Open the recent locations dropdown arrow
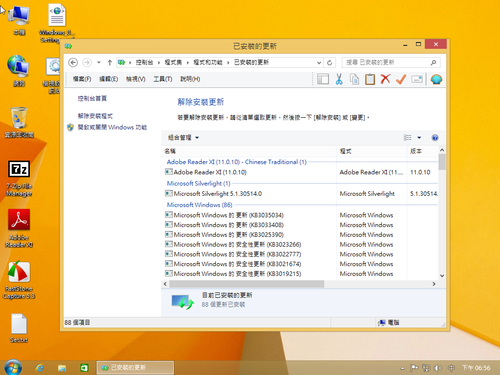500x375 pixels. click(x=99, y=62)
